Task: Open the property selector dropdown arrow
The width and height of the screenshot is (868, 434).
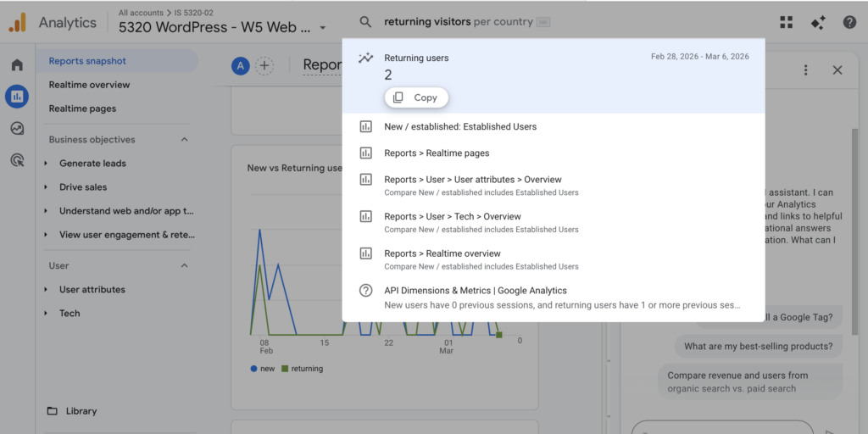Action: [323, 28]
